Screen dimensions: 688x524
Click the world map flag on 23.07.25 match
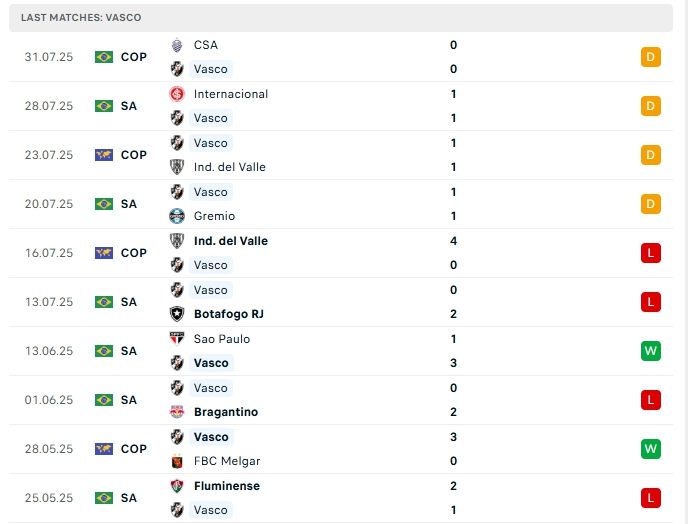104,155
